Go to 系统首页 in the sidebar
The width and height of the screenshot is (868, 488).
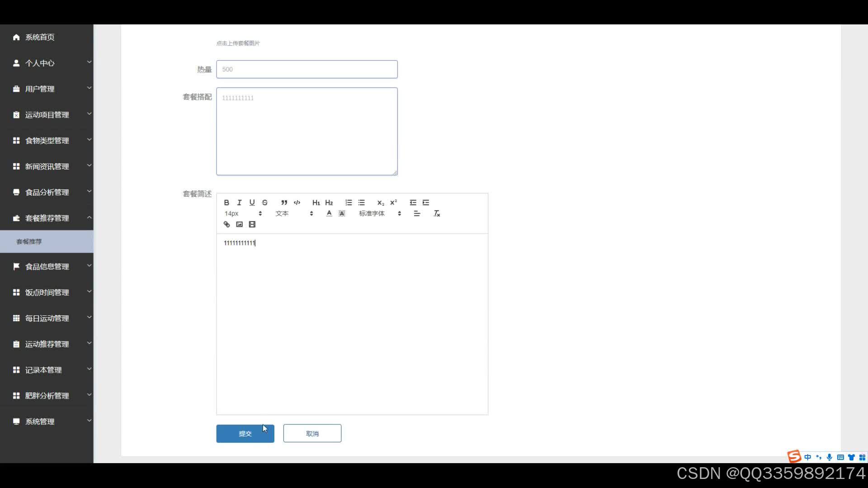click(x=47, y=37)
